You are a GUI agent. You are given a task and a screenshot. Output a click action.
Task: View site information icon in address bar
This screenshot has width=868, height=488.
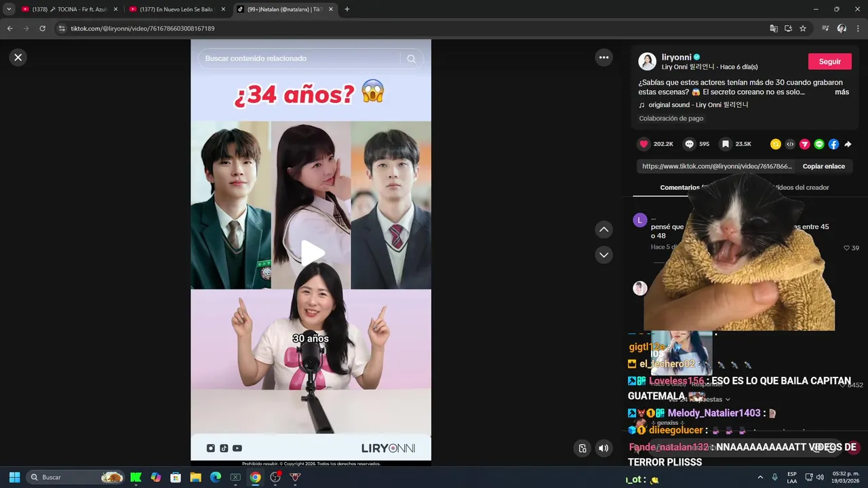point(62,28)
